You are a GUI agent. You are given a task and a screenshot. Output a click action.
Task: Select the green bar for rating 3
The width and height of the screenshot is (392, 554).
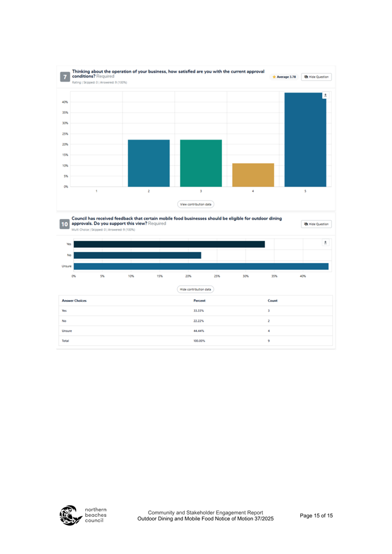click(201, 163)
